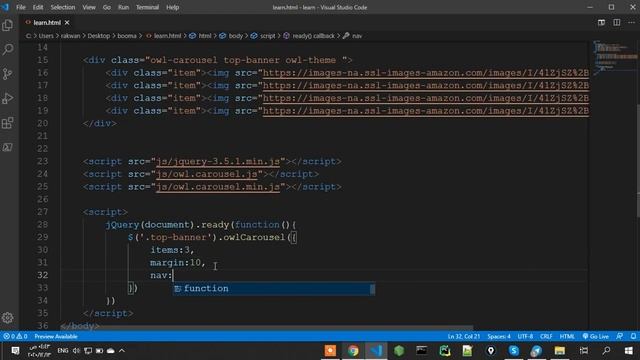Follow the amazon image link on line 16
640x360 pixels.
(x=426, y=73)
